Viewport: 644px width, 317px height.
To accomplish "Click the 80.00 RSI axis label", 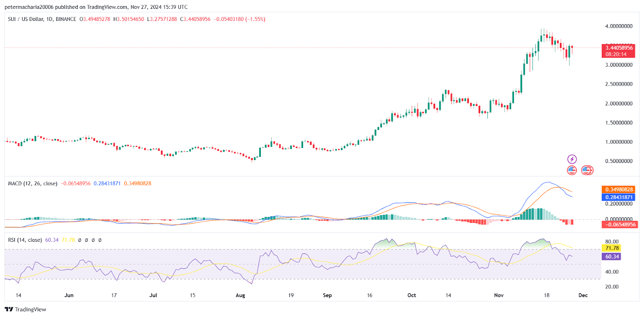I will (612, 242).
